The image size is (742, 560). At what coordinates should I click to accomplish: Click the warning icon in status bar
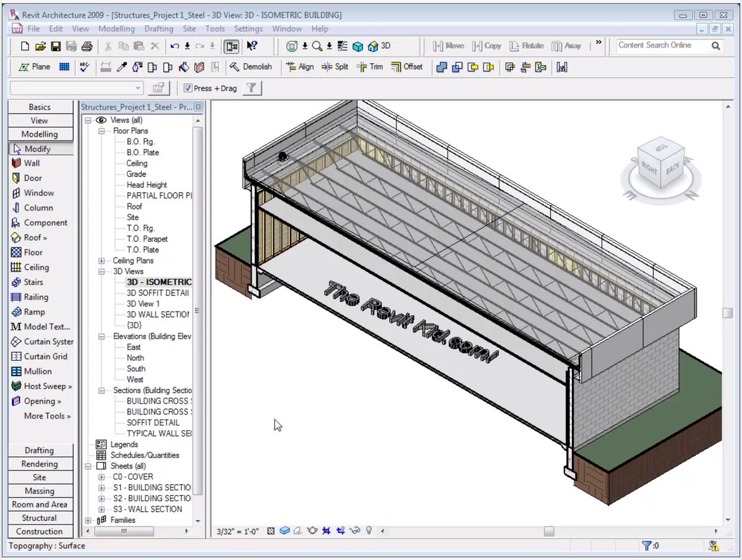pos(714,546)
